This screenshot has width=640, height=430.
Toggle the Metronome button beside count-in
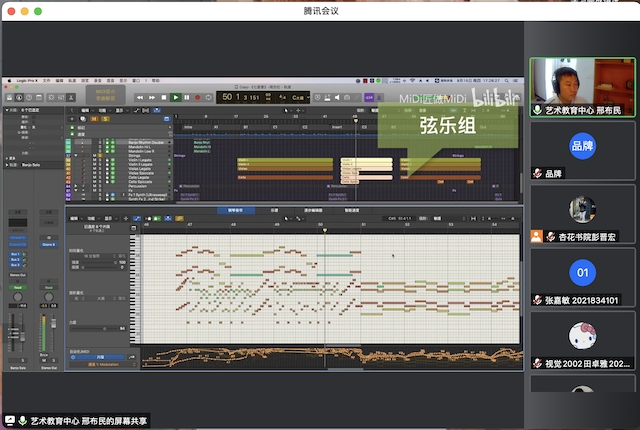pos(379,98)
